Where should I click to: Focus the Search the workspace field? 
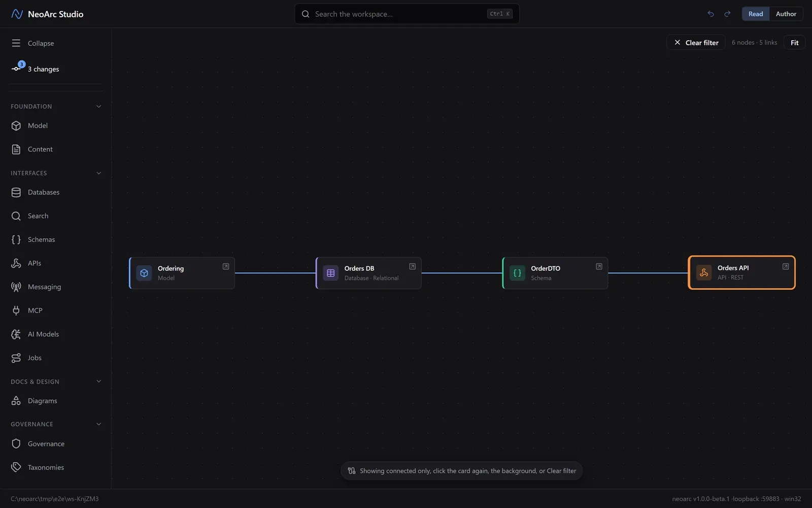pyautogui.click(x=407, y=14)
